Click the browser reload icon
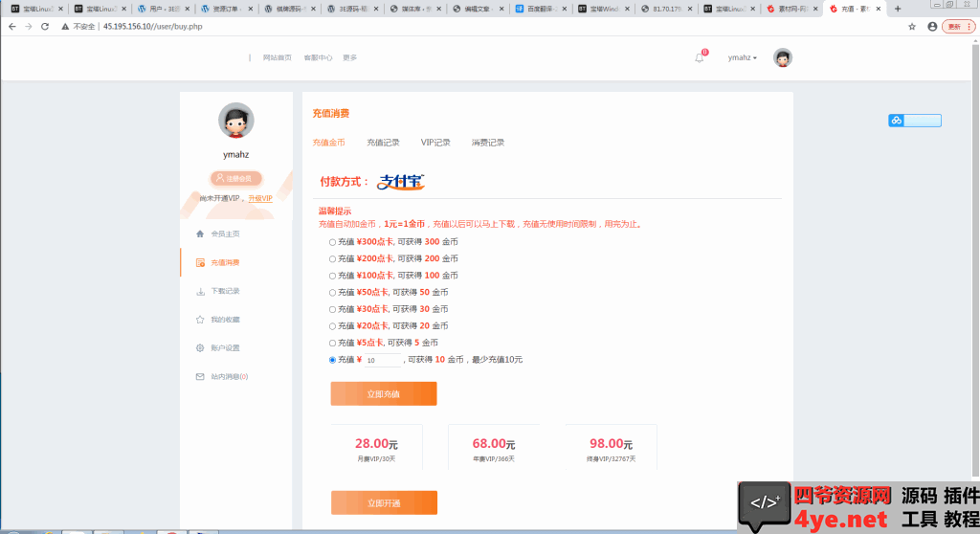980x534 pixels. [x=44, y=27]
